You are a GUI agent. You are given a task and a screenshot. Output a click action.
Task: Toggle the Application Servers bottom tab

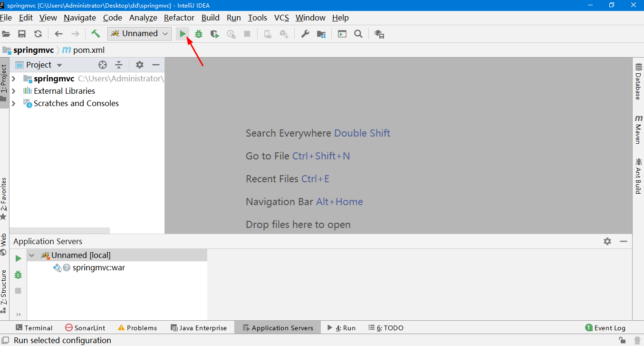[278, 328]
